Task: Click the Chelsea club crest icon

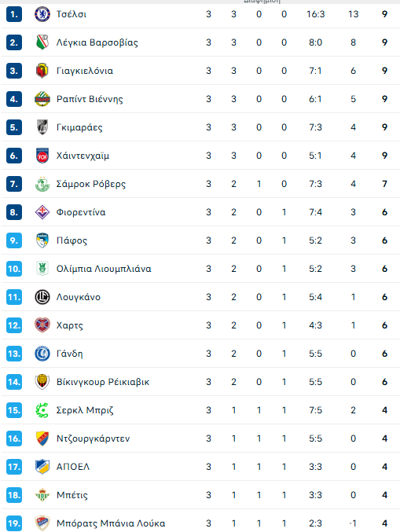Action: [42, 14]
